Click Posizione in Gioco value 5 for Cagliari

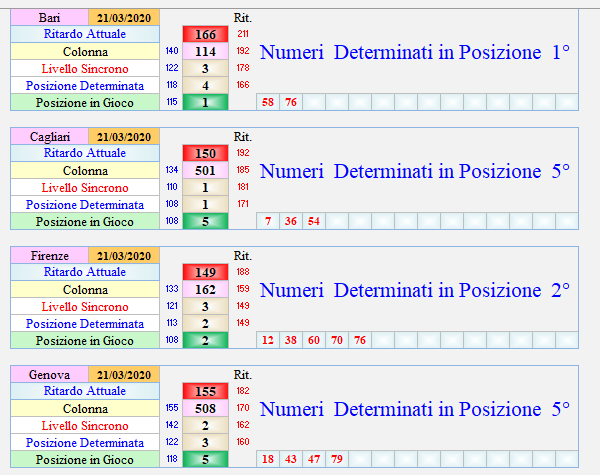[x=205, y=222]
